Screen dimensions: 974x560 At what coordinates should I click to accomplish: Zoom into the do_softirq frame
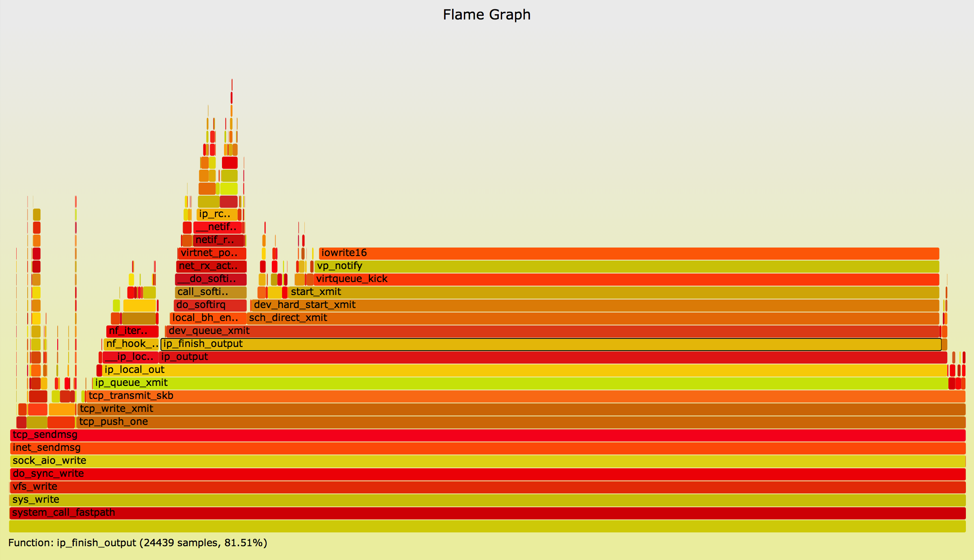pyautogui.click(x=210, y=305)
